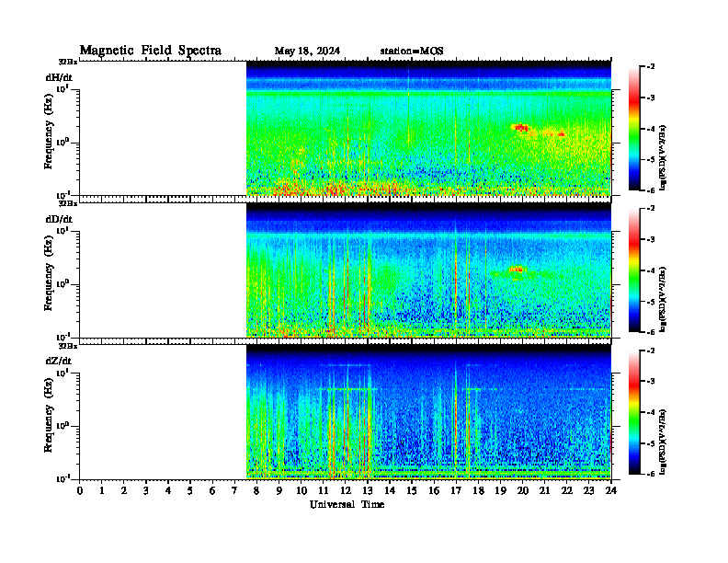Click the "Magnetic Field Spectra" title
The image size is (728, 563).
click(151, 51)
